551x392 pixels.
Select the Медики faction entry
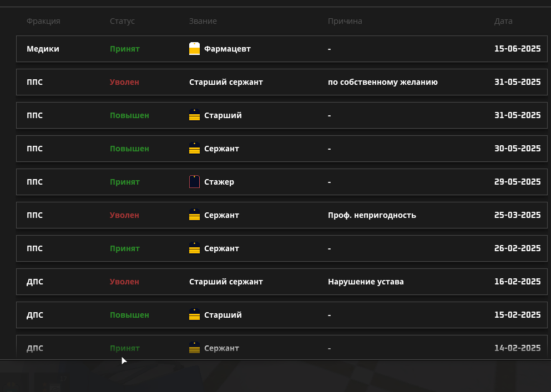pos(43,49)
